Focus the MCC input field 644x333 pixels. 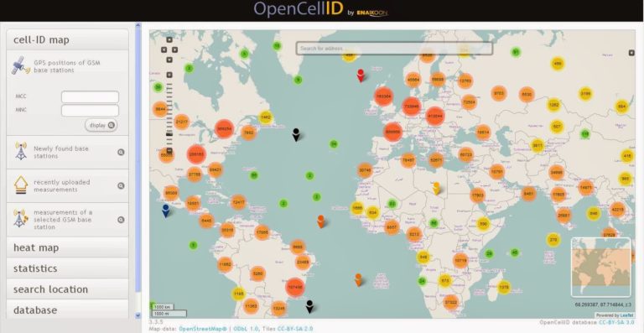point(90,97)
